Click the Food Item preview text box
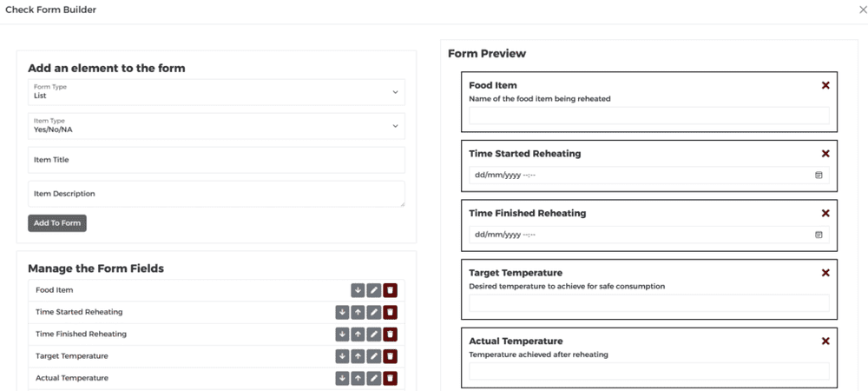 (x=648, y=116)
